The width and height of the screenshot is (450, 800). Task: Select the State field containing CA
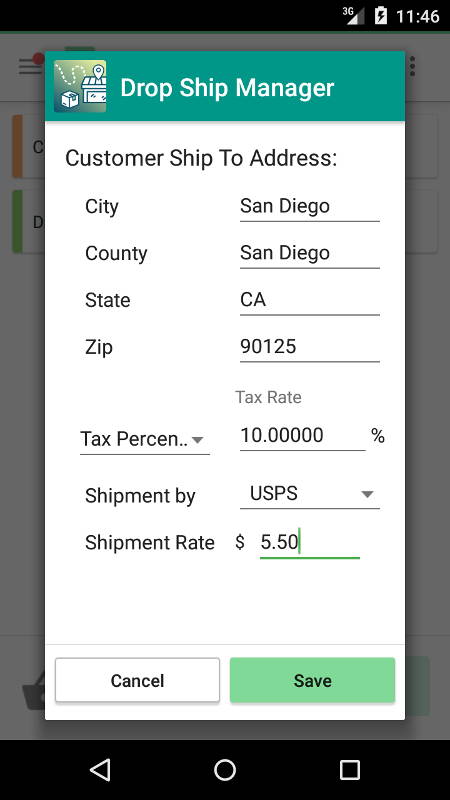pyautogui.click(x=310, y=301)
